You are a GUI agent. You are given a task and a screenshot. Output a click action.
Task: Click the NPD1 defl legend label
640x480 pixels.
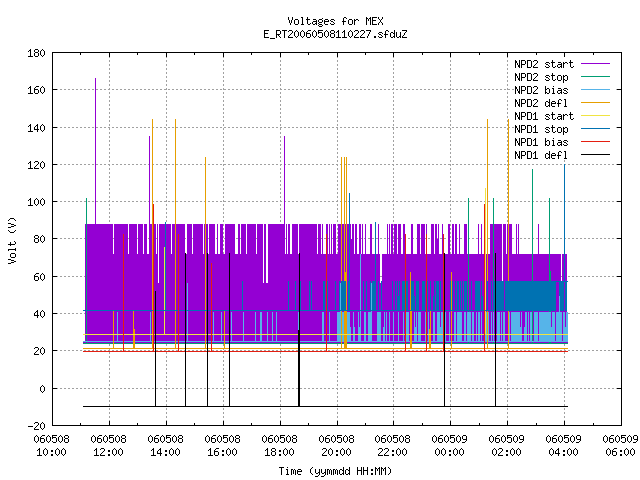[541, 156]
